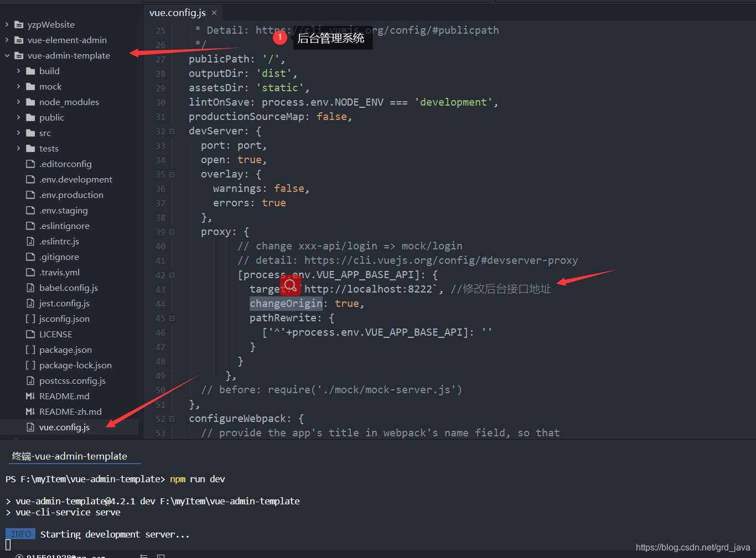Expand the public folder chevron
756x558 pixels.
19,118
